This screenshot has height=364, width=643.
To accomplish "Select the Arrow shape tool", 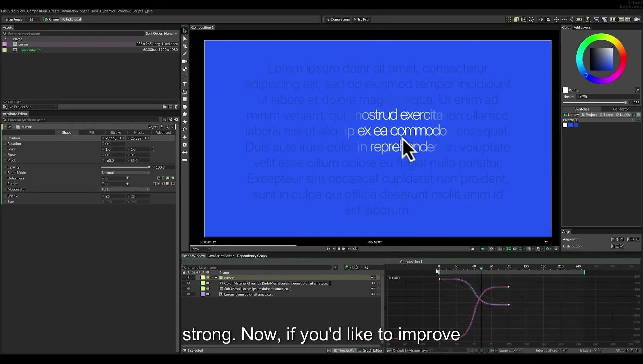I will [185, 152].
